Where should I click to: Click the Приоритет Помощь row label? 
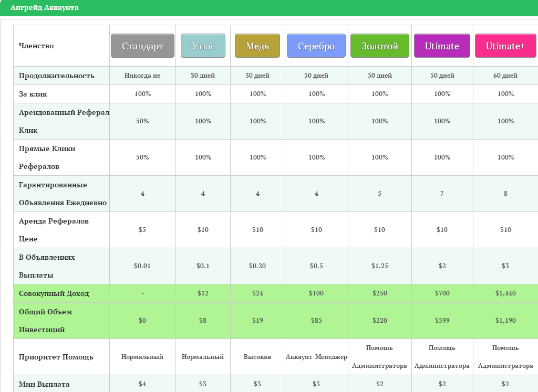pos(56,357)
